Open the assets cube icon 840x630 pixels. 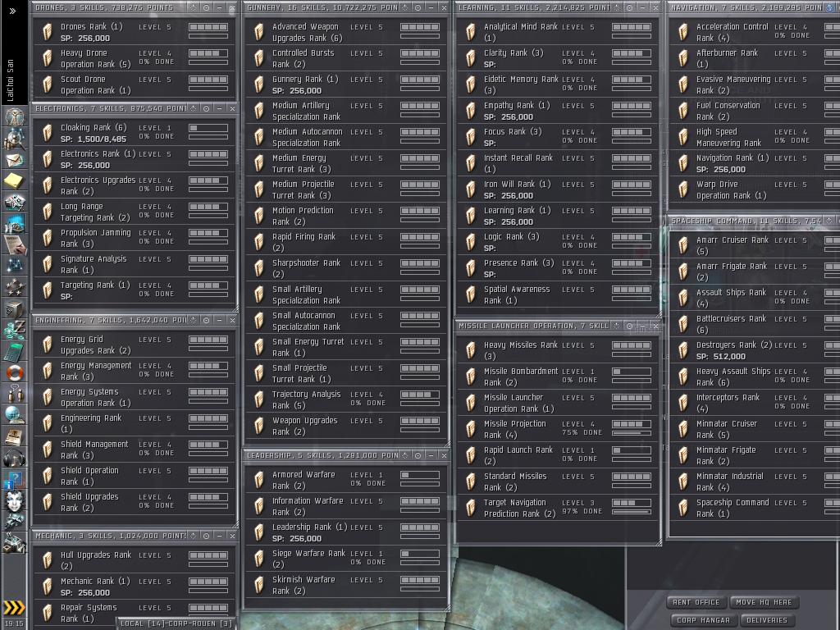click(15, 309)
